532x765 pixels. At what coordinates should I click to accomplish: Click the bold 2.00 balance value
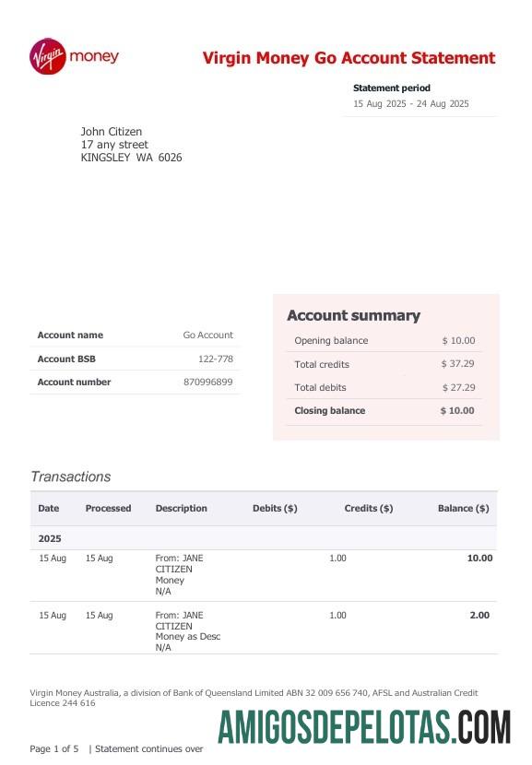[479, 615]
